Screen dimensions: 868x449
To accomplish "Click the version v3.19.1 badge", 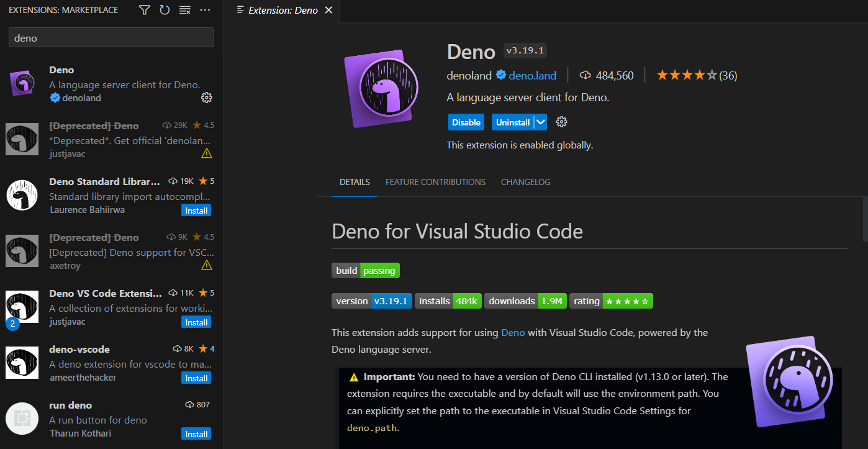I will [x=372, y=301].
